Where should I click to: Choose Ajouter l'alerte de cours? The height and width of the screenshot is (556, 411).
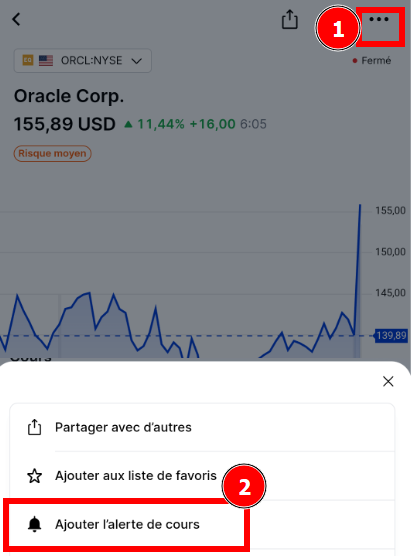click(x=202, y=524)
